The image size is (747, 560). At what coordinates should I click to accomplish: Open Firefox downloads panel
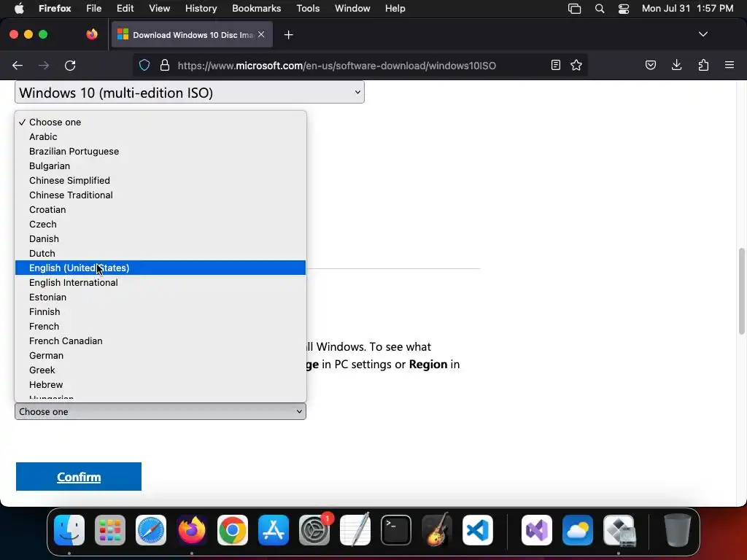coord(676,65)
